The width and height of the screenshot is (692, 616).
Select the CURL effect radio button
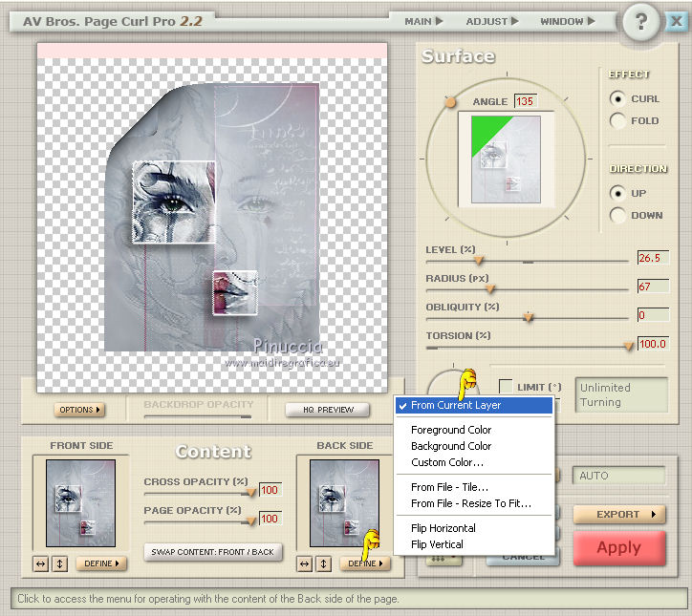[617, 98]
